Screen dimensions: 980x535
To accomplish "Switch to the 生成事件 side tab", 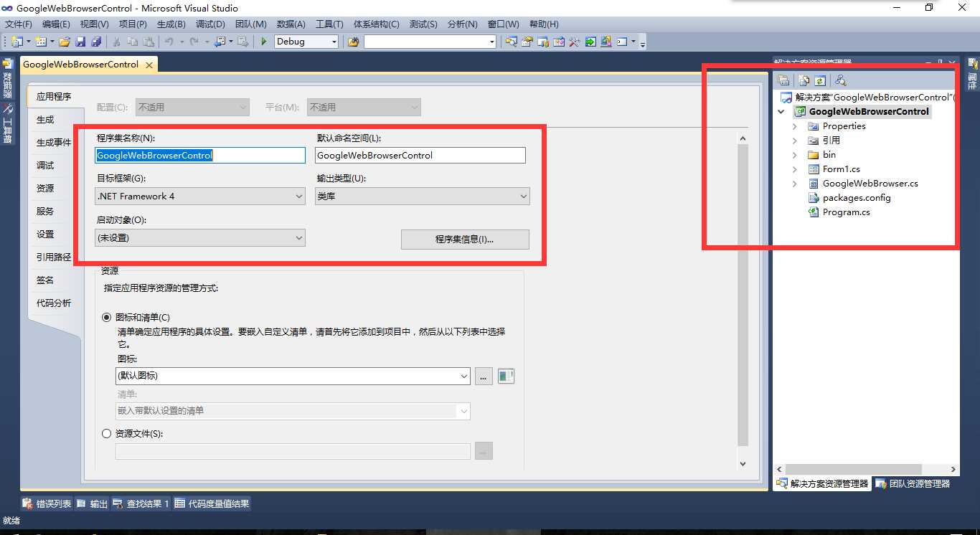I will pos(54,143).
